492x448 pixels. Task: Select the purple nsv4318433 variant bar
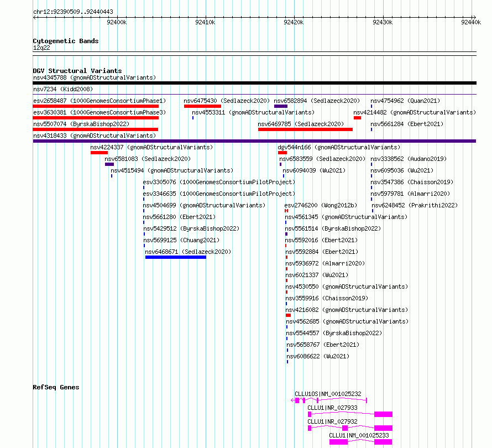point(254,141)
